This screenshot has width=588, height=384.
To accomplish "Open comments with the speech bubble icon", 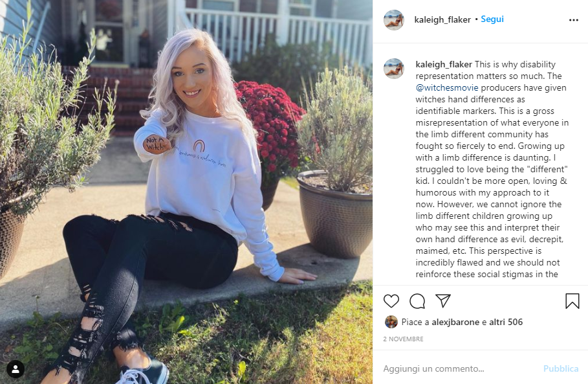I will (417, 301).
